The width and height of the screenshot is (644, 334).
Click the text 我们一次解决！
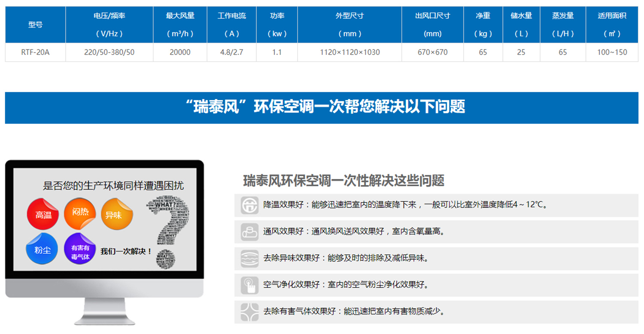pos(127,251)
